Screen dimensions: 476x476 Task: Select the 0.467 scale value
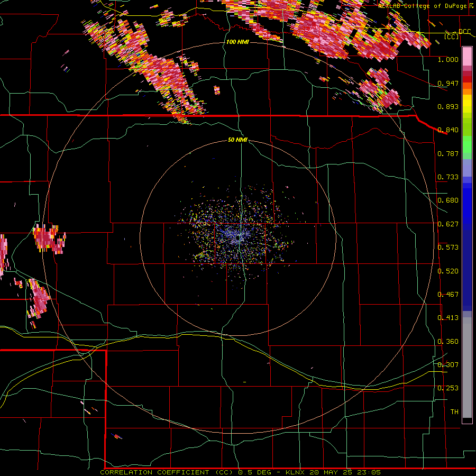(448, 295)
